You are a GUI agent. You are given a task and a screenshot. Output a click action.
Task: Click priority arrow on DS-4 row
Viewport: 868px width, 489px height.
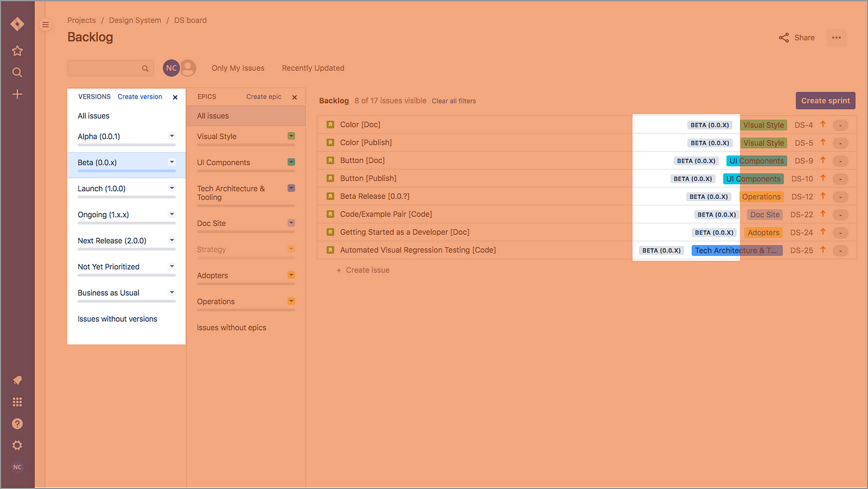coord(823,124)
